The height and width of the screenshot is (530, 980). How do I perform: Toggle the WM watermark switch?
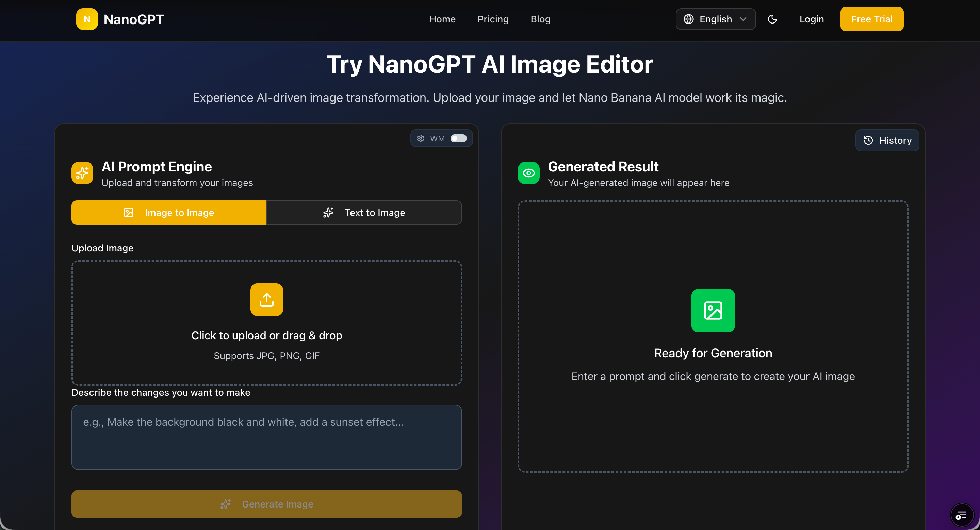pyautogui.click(x=458, y=138)
